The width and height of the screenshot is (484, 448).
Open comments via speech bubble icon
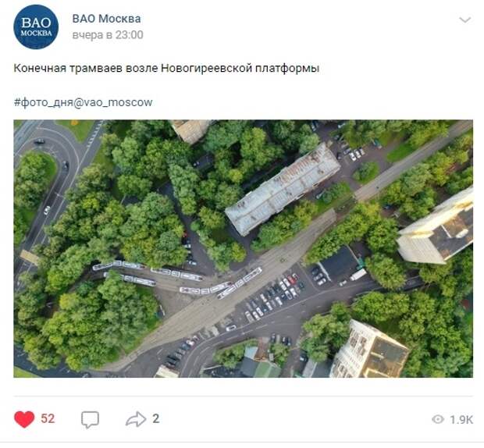coord(90,419)
